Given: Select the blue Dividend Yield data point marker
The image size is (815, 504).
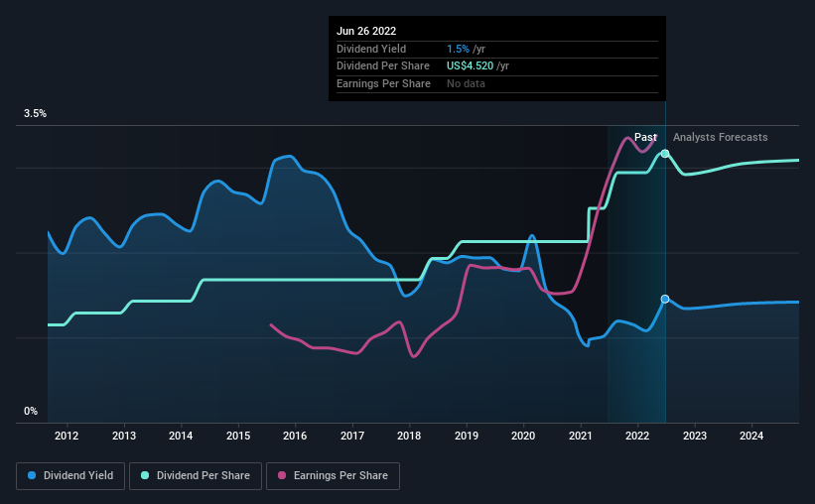Looking at the screenshot, I should click(x=665, y=299).
